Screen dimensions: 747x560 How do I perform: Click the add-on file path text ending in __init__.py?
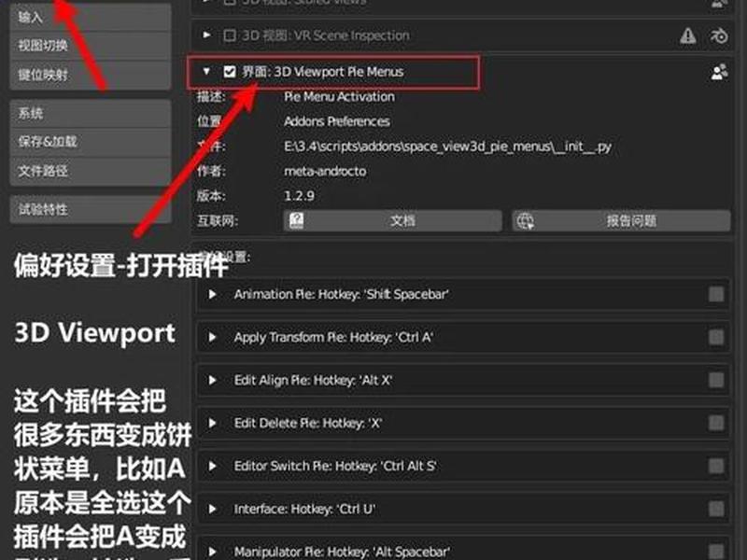pyautogui.click(x=447, y=147)
